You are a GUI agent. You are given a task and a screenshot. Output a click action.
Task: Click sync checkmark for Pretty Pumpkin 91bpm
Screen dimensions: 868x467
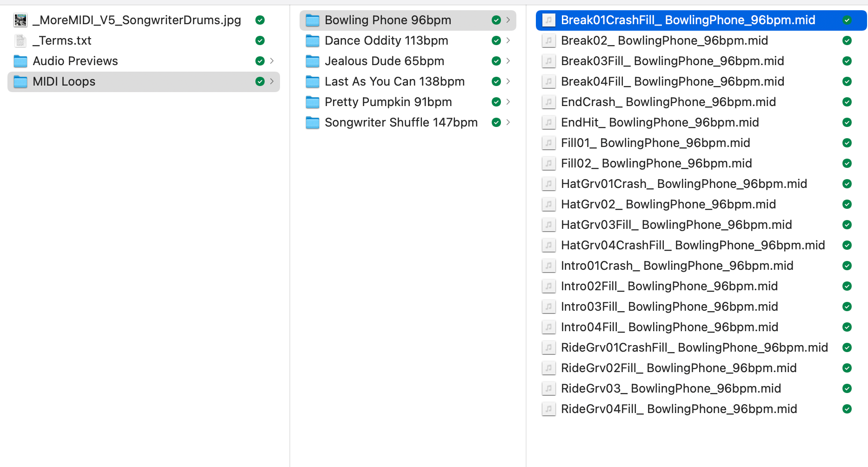496,102
